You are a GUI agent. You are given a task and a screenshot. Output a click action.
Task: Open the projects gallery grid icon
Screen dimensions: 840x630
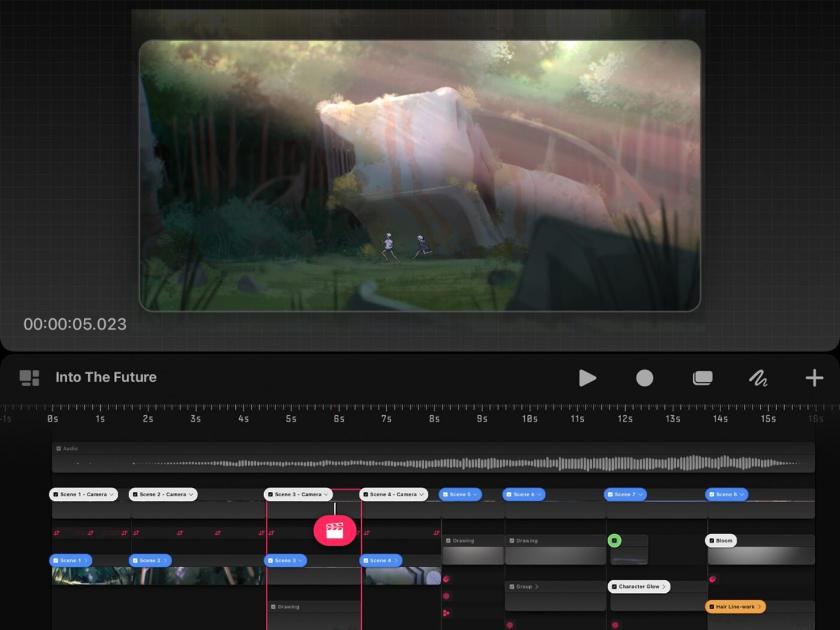(29, 377)
